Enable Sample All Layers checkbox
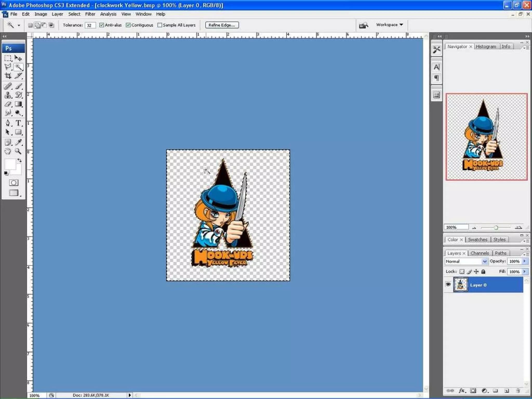Viewport: 532px width, 399px height. click(x=160, y=25)
